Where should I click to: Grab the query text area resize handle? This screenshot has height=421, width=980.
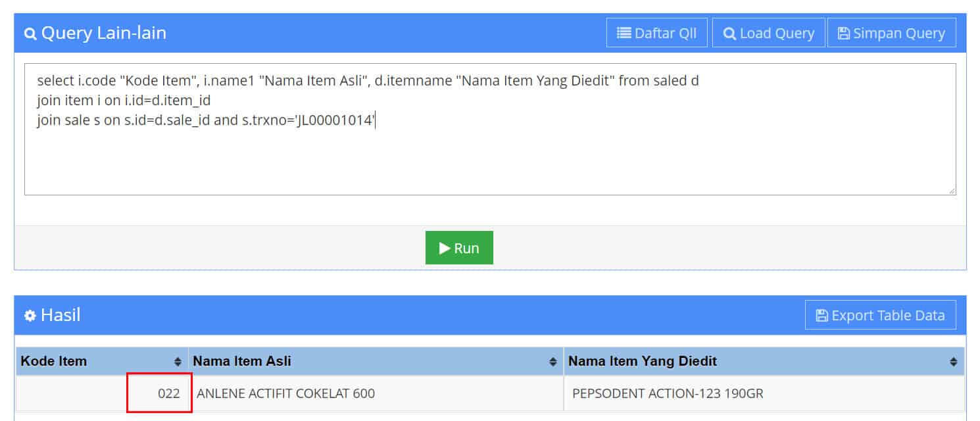click(x=952, y=191)
